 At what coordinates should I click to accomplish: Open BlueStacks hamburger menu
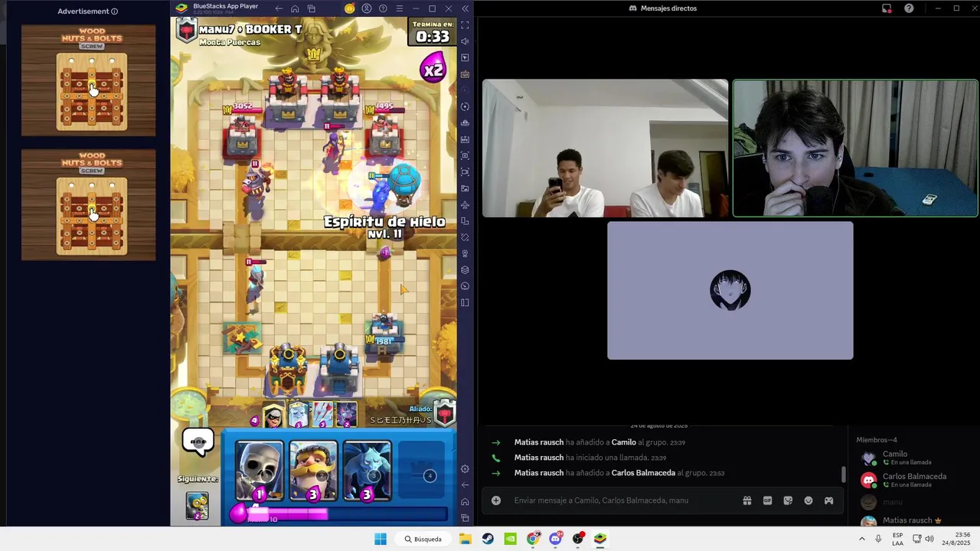click(399, 8)
